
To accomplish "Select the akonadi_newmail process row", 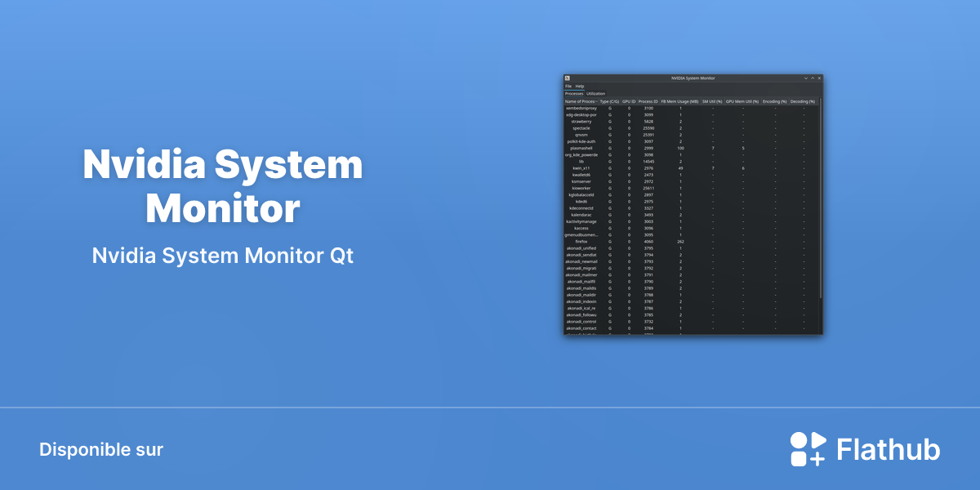I will [691, 261].
